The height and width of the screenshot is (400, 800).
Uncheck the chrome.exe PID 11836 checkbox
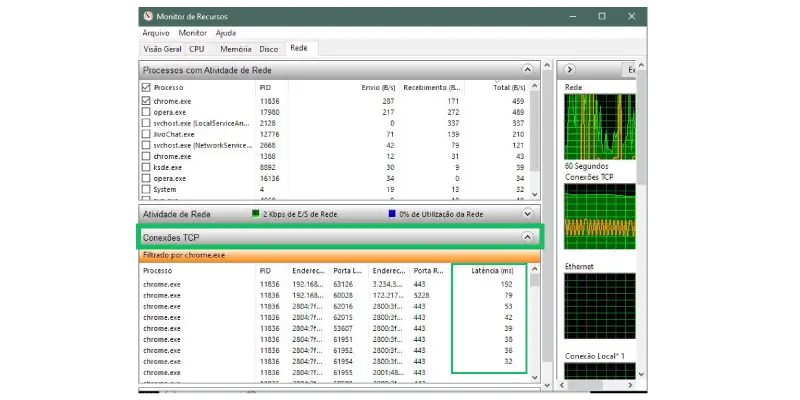click(x=147, y=101)
